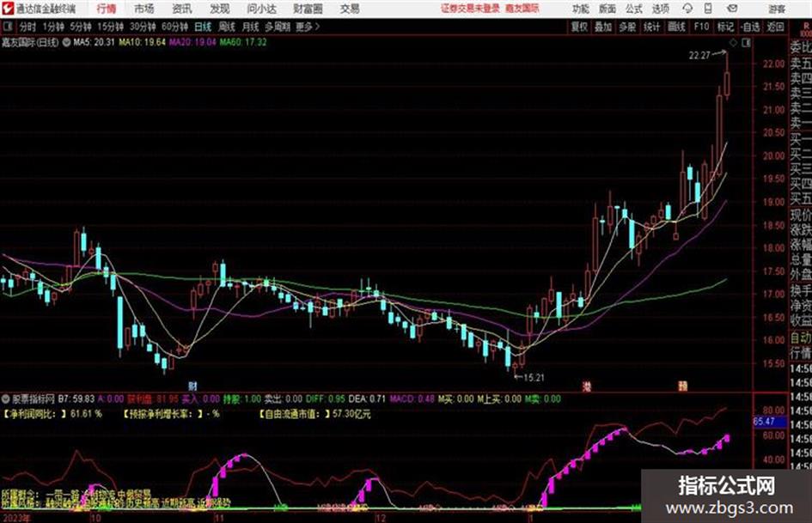Click the 港 marker on the chart bottom
812x523 pixels.
click(586, 386)
